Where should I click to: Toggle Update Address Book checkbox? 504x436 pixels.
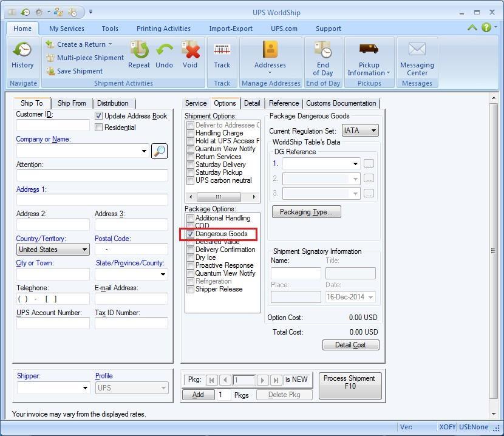point(99,116)
